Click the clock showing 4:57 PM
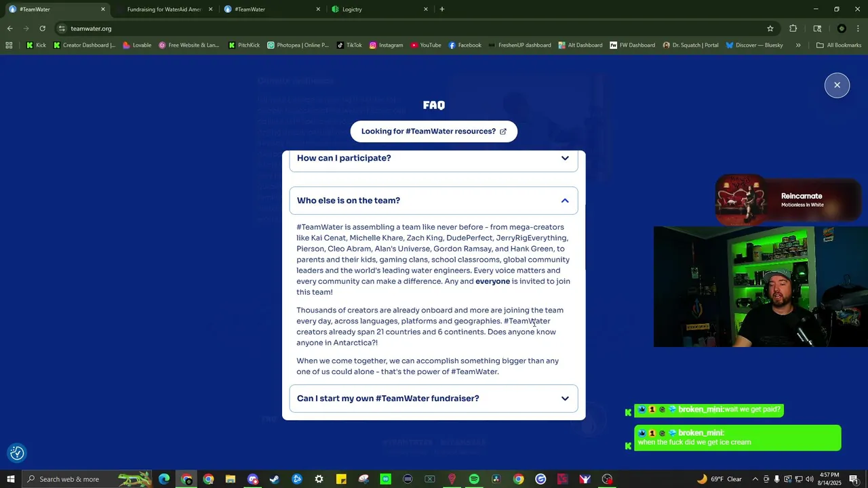 [829, 479]
